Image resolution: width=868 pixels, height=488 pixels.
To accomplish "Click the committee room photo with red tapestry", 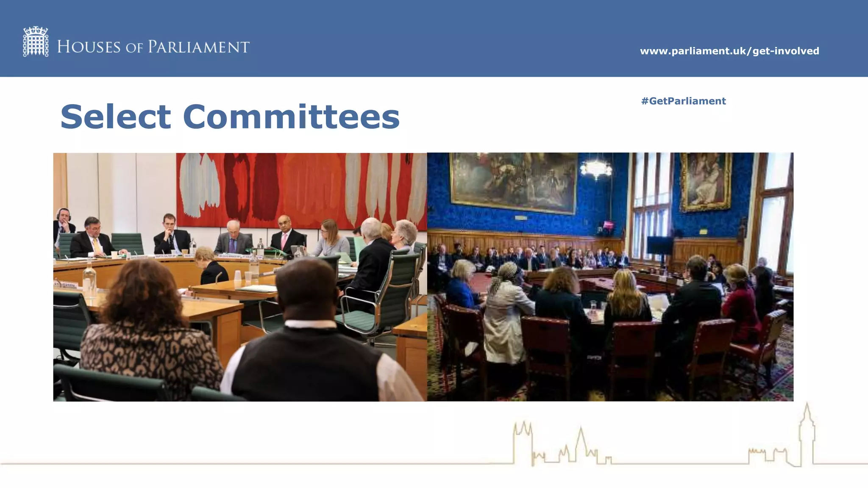I will click(240, 277).
